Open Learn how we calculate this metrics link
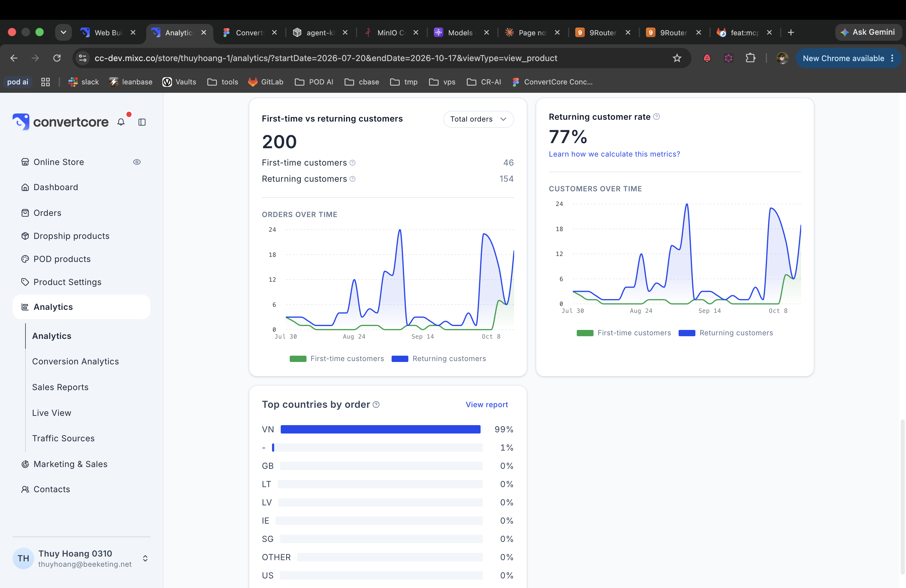 tap(614, 154)
